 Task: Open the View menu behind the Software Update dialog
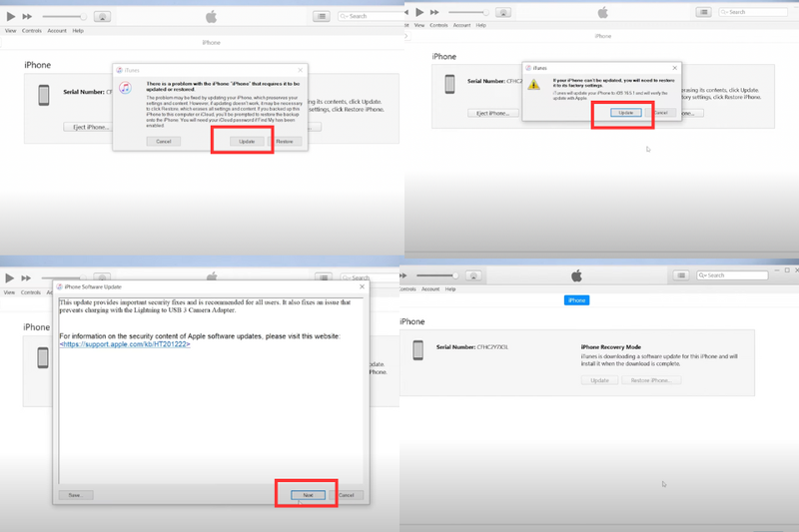[9, 292]
